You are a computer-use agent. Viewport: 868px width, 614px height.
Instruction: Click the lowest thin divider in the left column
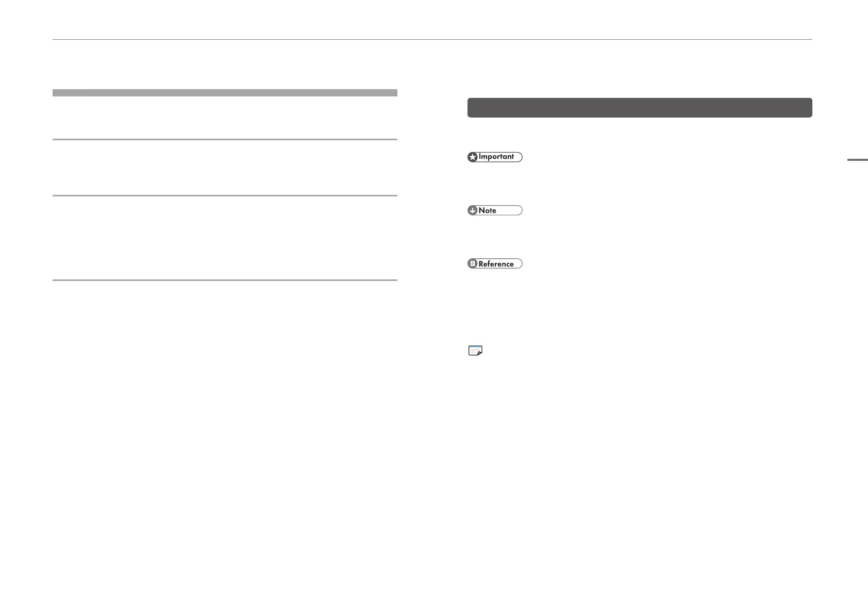(x=225, y=280)
